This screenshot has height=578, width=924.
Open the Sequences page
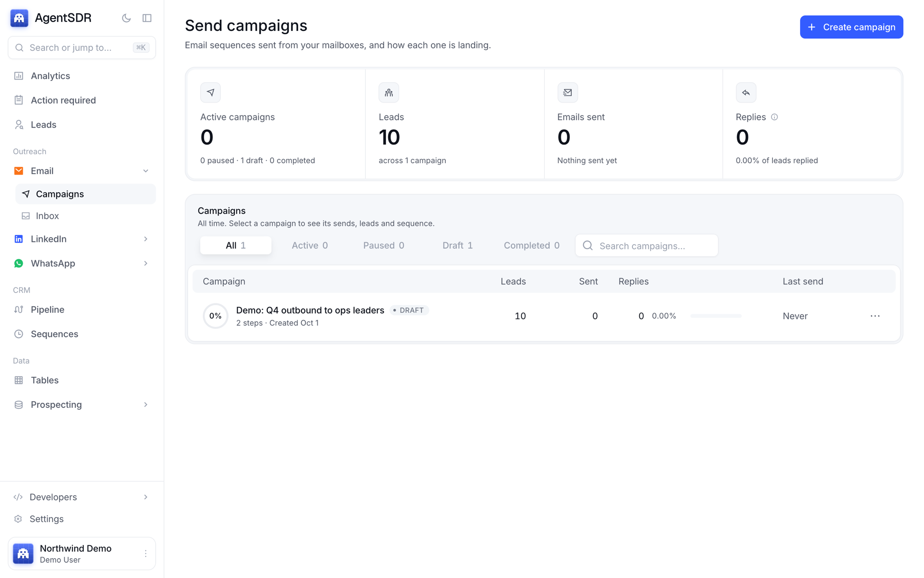pos(82,334)
